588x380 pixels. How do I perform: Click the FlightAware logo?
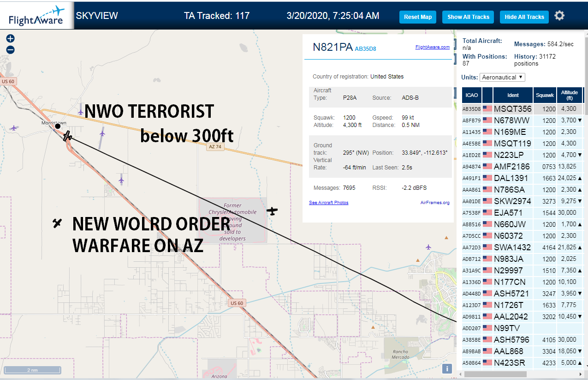(37, 16)
